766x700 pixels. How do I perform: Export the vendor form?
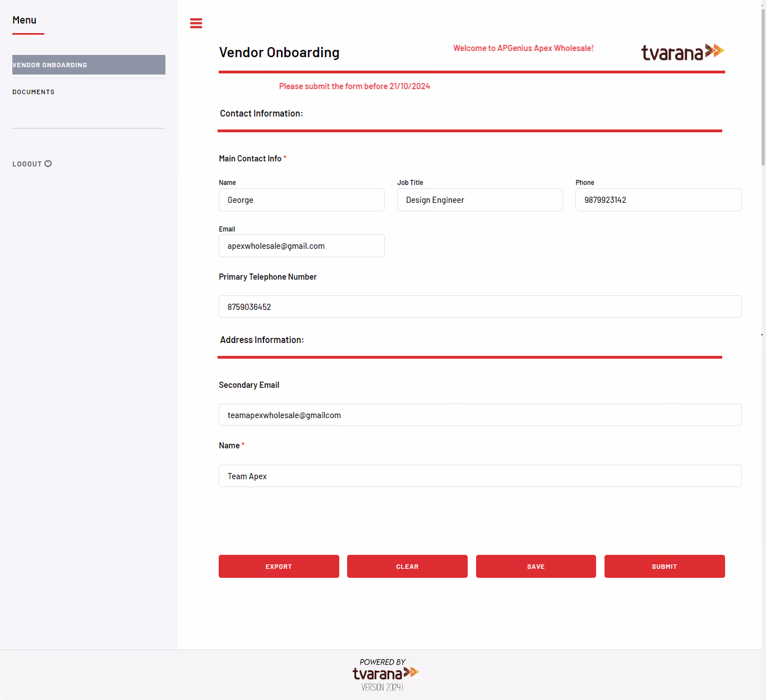click(x=279, y=567)
